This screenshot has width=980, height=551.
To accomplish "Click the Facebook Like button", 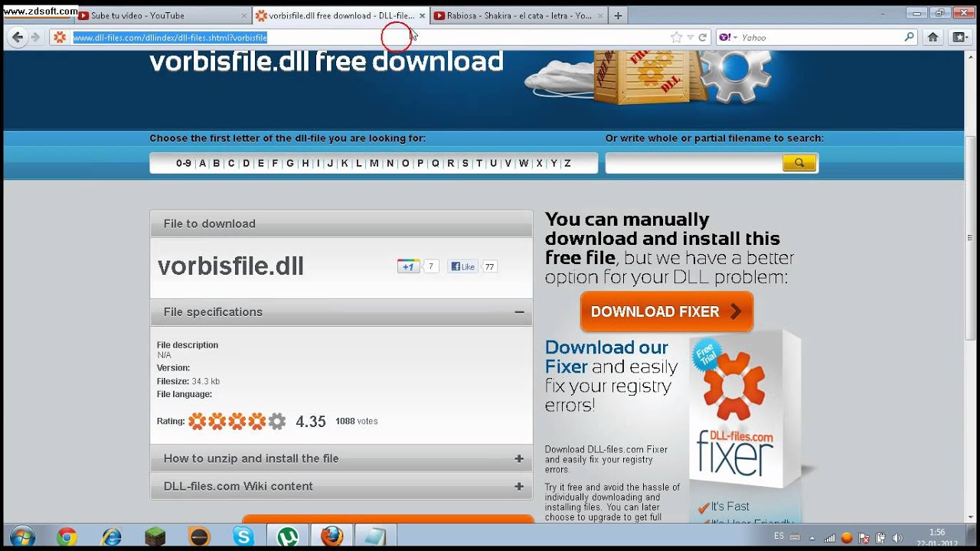I will [x=462, y=266].
